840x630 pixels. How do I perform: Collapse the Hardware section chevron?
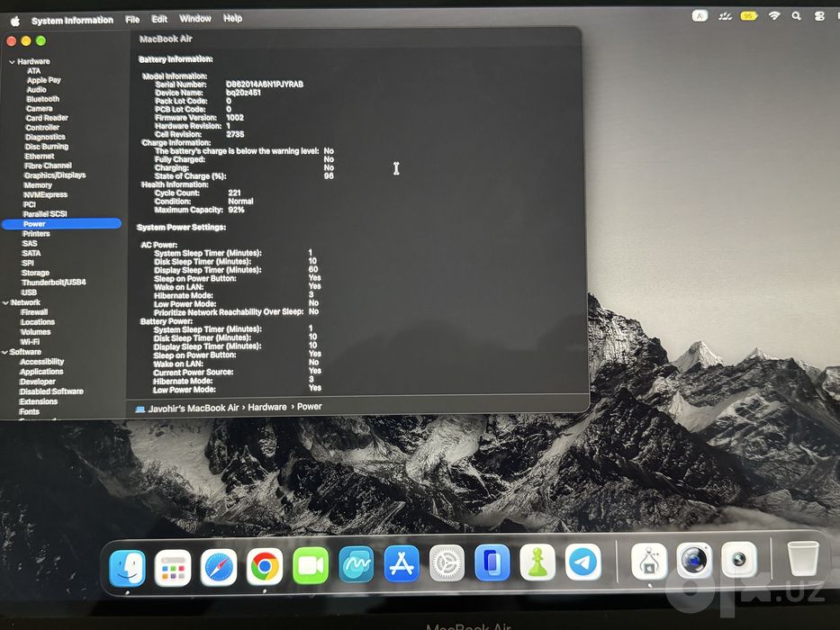click(x=12, y=62)
